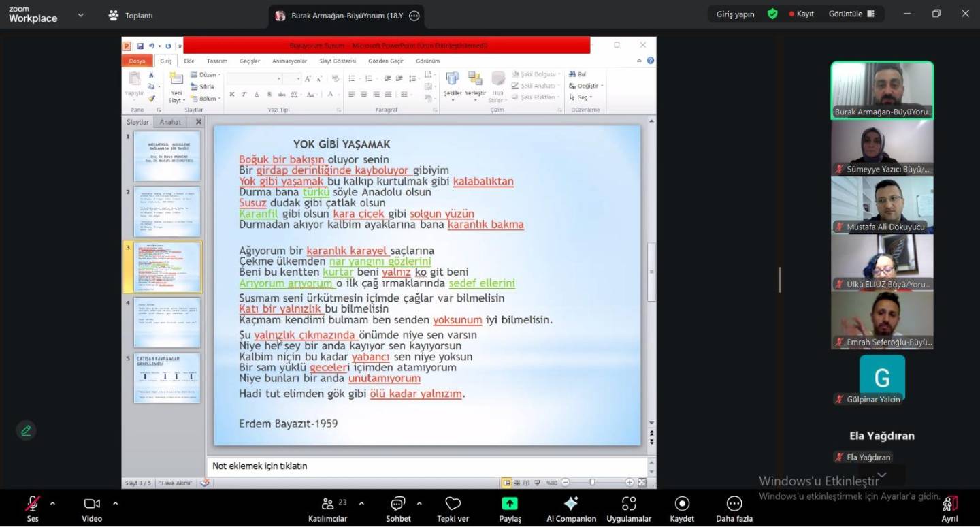Open the Kayıt recording indicator
The image size is (980, 527).
[801, 14]
